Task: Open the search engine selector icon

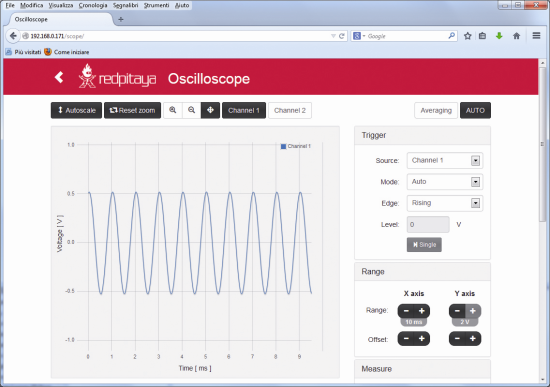Action: tap(359, 36)
